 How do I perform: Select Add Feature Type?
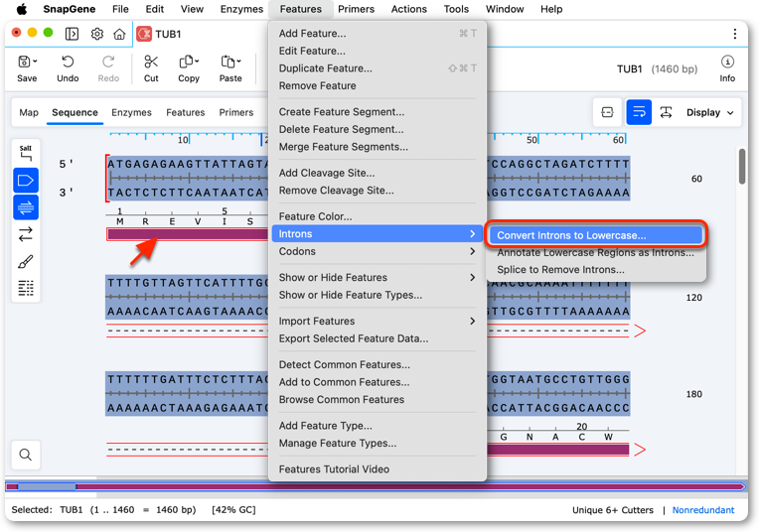click(x=378, y=426)
